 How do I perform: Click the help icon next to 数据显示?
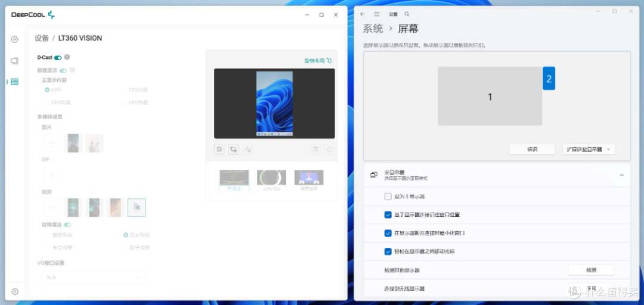click(72, 70)
